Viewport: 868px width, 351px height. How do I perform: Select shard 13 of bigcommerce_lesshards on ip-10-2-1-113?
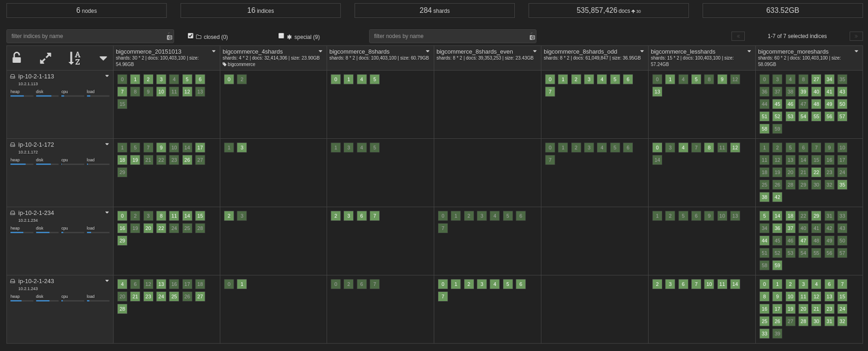(x=657, y=92)
